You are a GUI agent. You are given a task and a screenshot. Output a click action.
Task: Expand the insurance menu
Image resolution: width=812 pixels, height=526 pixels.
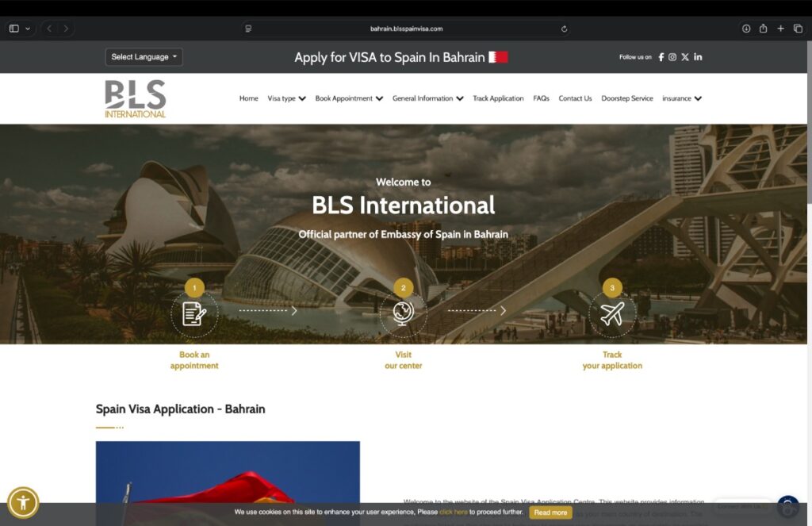click(x=682, y=98)
